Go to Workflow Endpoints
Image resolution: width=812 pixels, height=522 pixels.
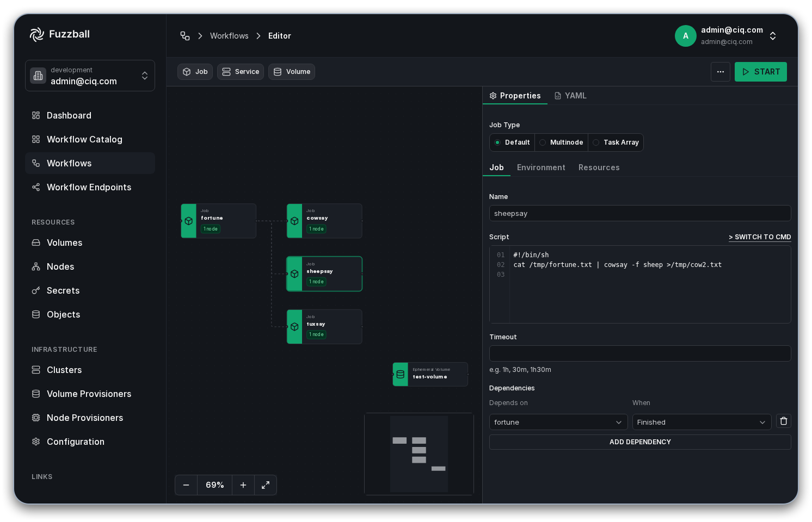click(90, 187)
